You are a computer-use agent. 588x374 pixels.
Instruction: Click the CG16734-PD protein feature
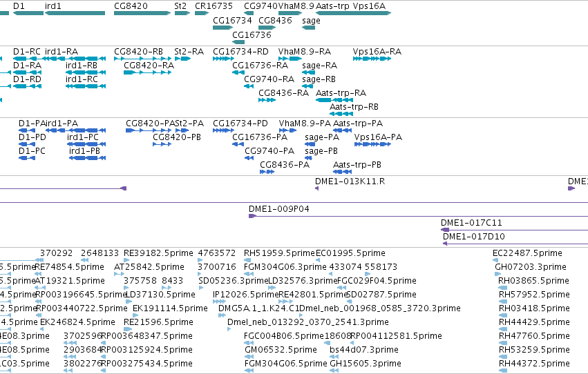[223, 130]
